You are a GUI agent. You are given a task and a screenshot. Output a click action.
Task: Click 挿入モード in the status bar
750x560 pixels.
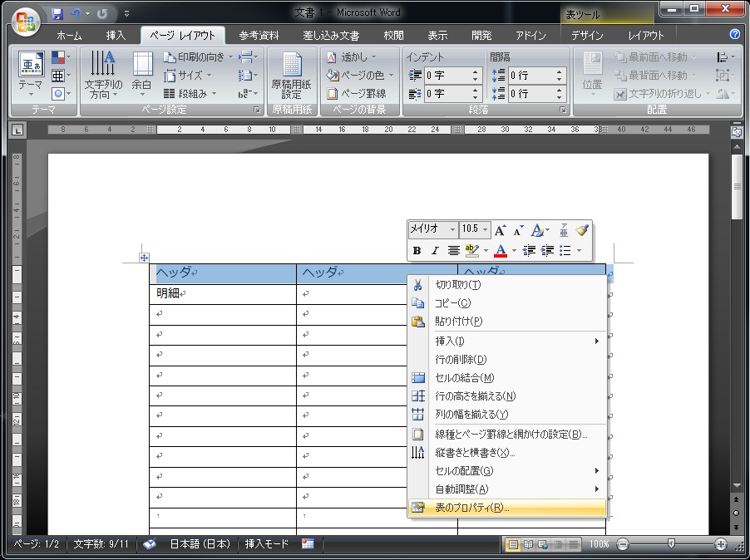(266, 544)
